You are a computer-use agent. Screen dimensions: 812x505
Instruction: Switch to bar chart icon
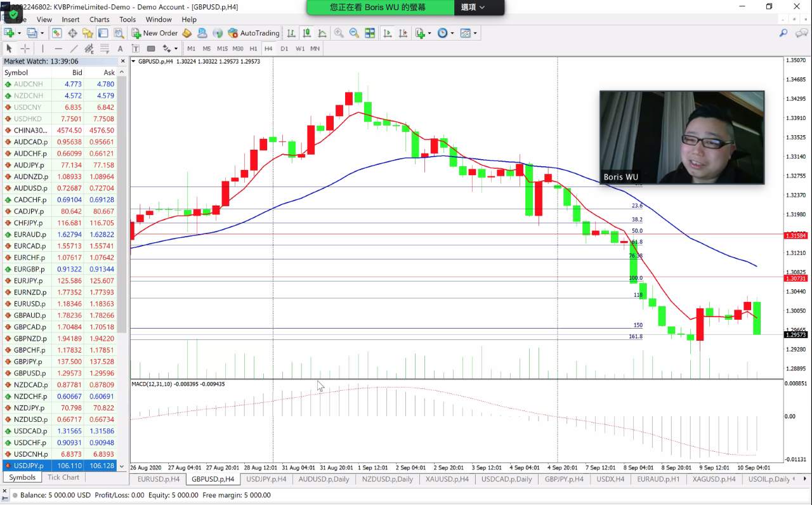pos(291,33)
